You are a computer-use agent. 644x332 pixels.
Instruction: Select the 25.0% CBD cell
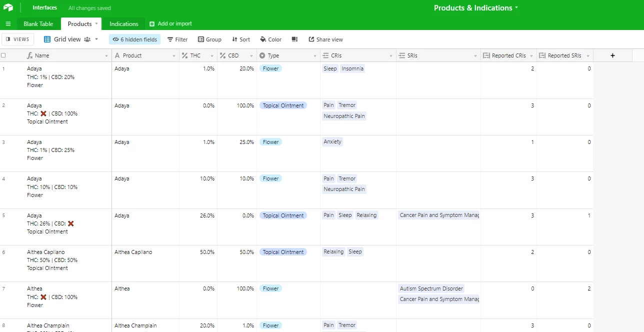click(237, 153)
